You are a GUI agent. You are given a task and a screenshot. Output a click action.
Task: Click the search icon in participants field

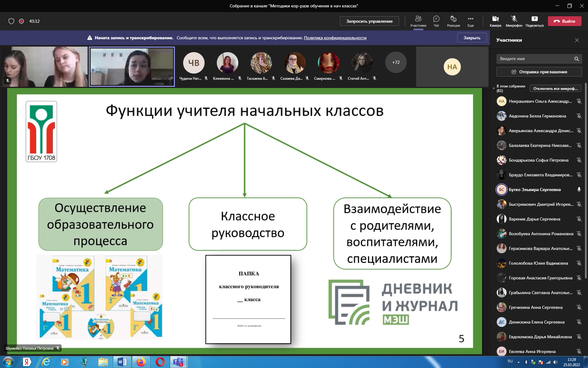[576, 59]
